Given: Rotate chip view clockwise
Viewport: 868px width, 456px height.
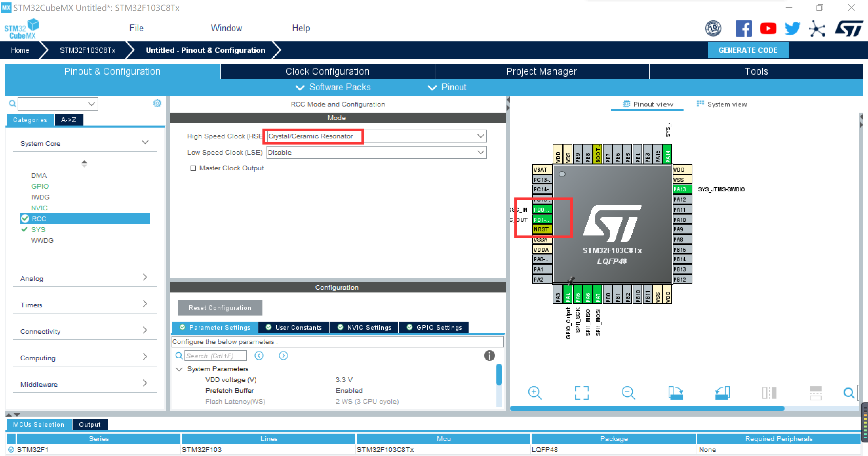Looking at the screenshot, I should tap(675, 393).
